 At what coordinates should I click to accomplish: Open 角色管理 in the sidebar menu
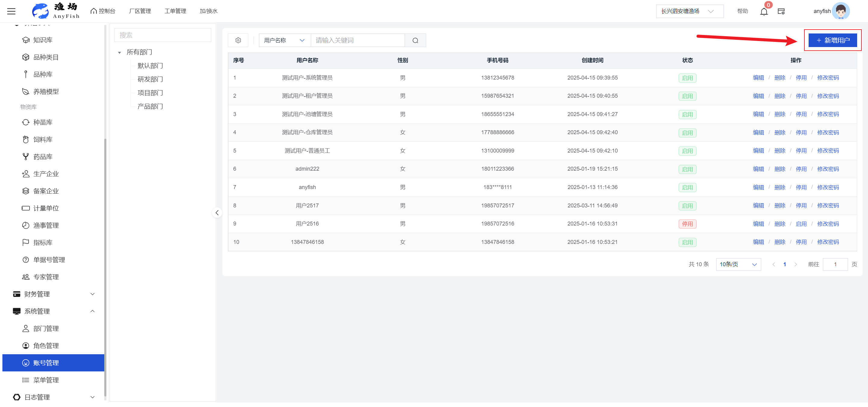click(x=46, y=346)
